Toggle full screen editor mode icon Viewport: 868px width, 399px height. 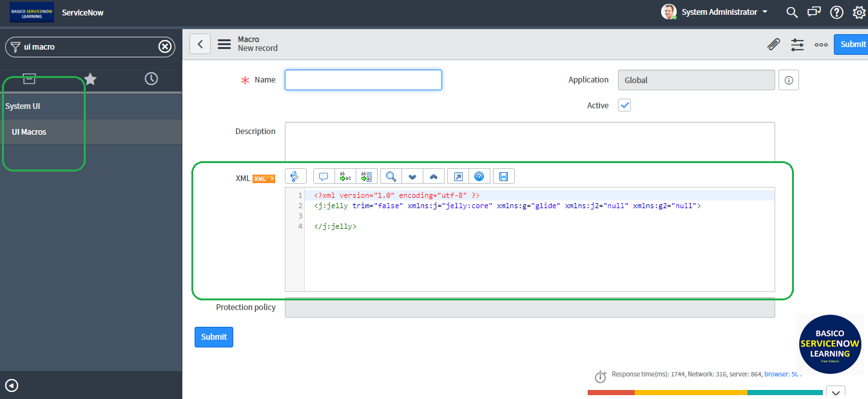point(458,177)
